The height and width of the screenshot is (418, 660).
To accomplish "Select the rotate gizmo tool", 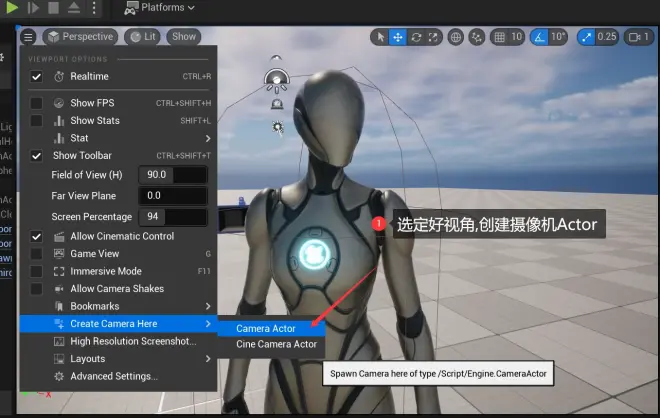I will click(415, 37).
